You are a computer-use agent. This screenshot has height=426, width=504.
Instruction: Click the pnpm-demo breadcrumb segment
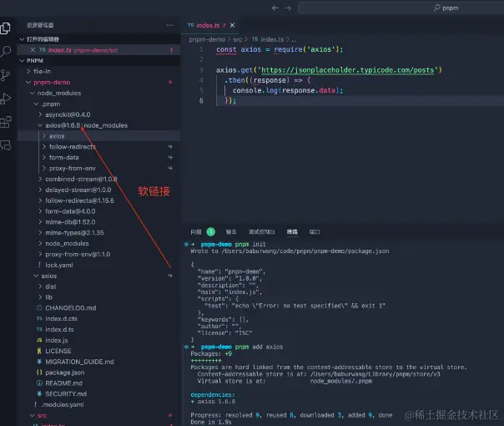pyautogui.click(x=207, y=39)
